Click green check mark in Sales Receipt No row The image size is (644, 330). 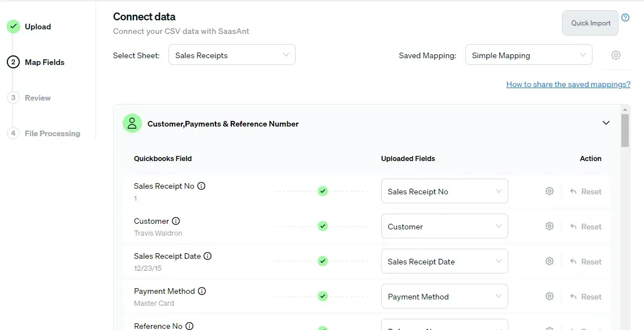(323, 191)
